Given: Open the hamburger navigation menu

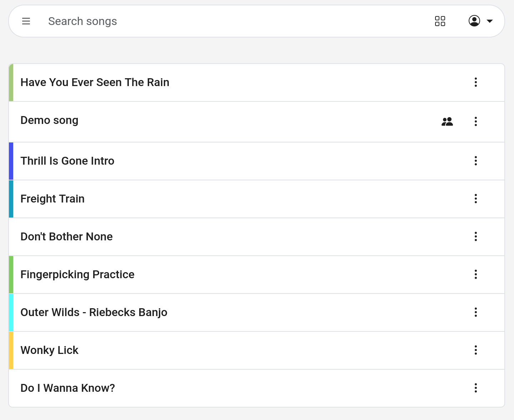Looking at the screenshot, I should [26, 21].
